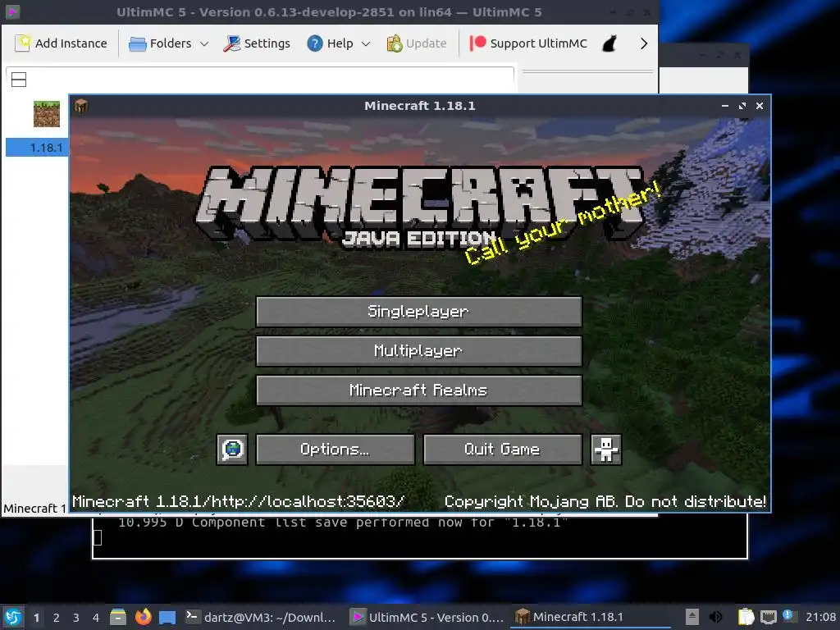
Task: Click show desktop icon on taskbar
Action: [167, 617]
